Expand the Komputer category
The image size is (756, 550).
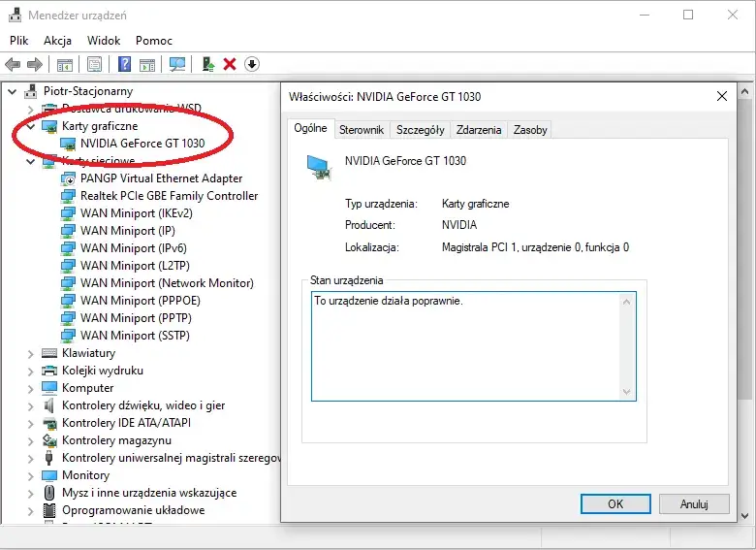(x=31, y=389)
